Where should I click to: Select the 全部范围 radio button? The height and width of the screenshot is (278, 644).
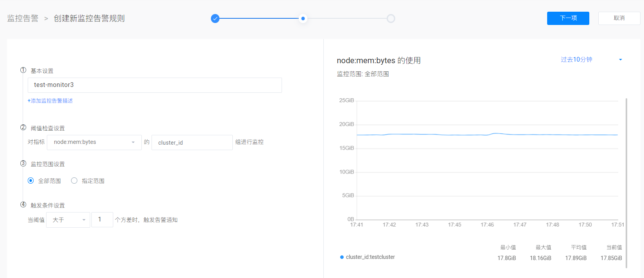31,181
